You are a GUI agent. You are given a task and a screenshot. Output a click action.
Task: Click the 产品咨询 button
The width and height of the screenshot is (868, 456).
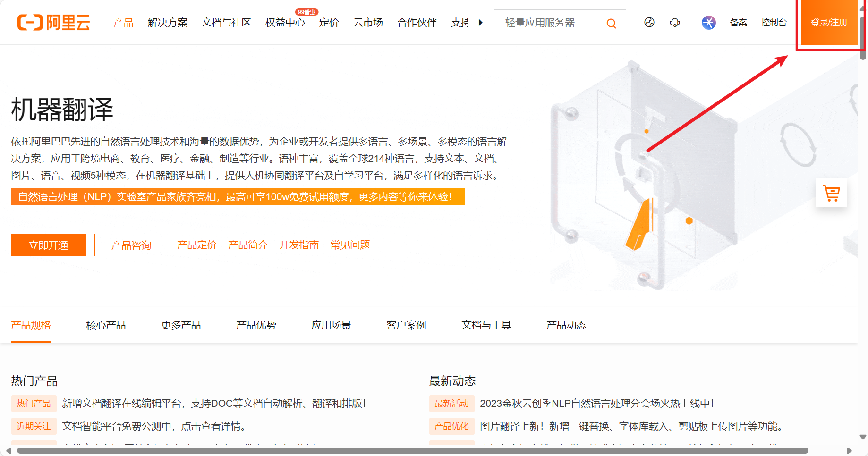(x=132, y=245)
